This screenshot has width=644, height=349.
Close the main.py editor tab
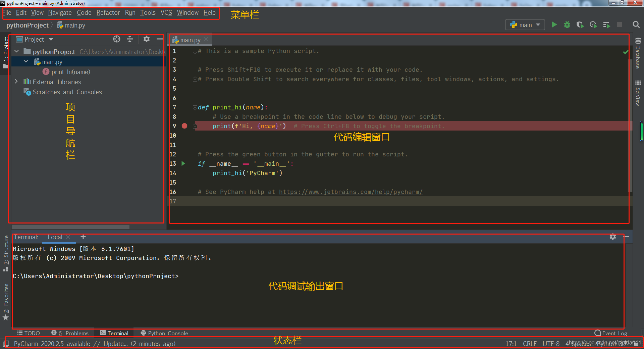point(206,40)
